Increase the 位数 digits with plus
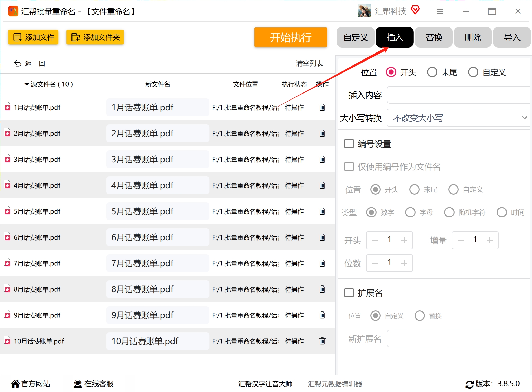The image size is (532, 392). tap(404, 263)
